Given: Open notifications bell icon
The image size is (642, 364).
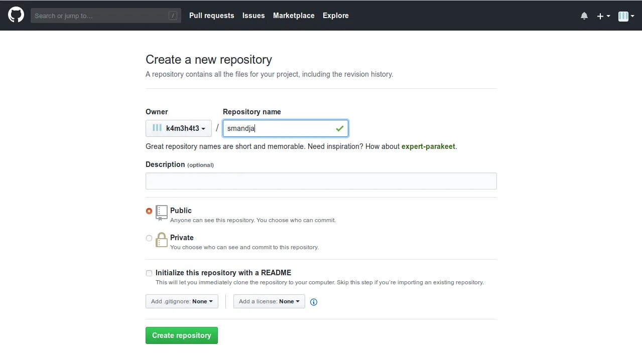Looking at the screenshot, I should [x=584, y=16].
